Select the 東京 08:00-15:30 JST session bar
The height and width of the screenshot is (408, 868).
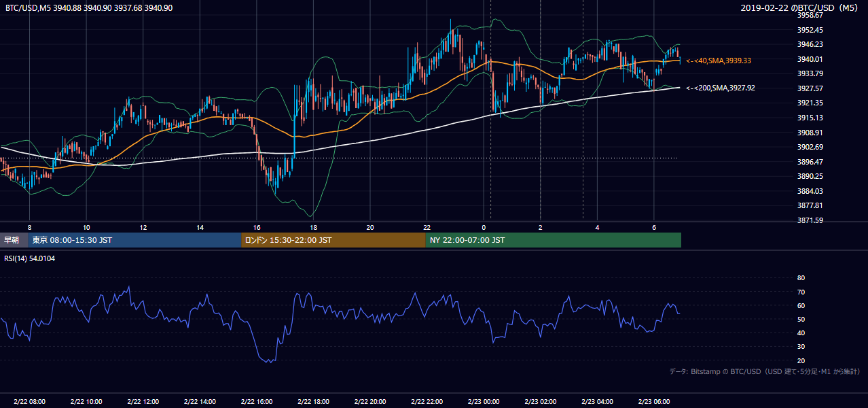[x=134, y=240]
